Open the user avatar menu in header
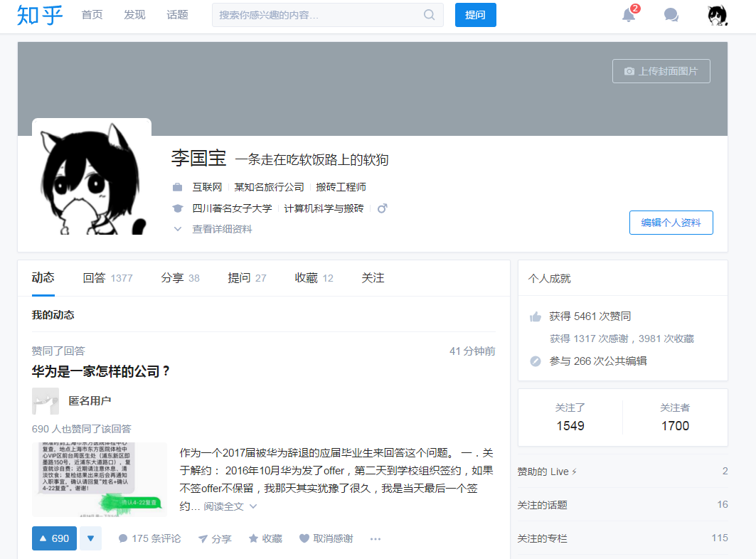This screenshot has width=756, height=559. click(717, 15)
